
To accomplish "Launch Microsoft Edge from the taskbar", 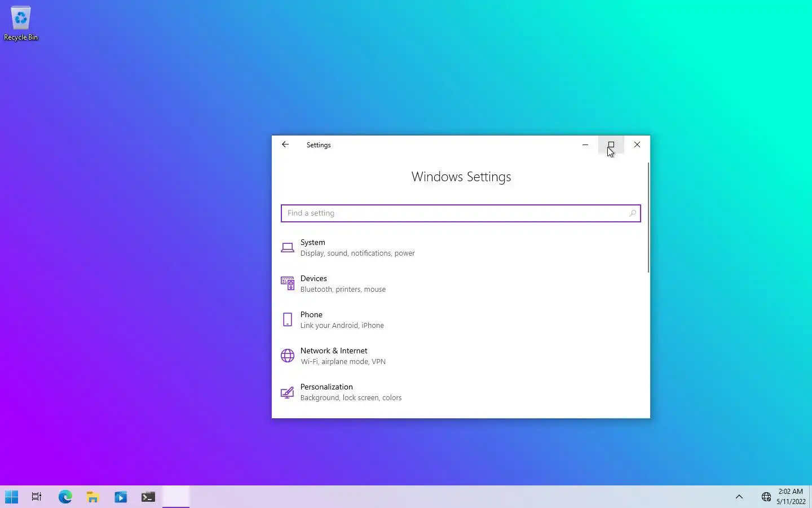I will click(x=65, y=497).
